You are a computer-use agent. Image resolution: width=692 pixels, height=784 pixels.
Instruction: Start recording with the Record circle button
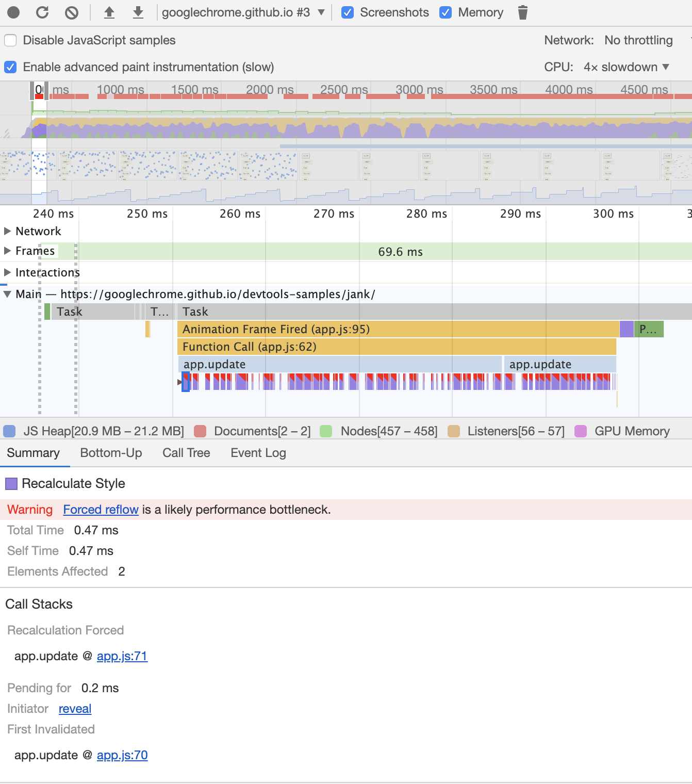[13, 12]
